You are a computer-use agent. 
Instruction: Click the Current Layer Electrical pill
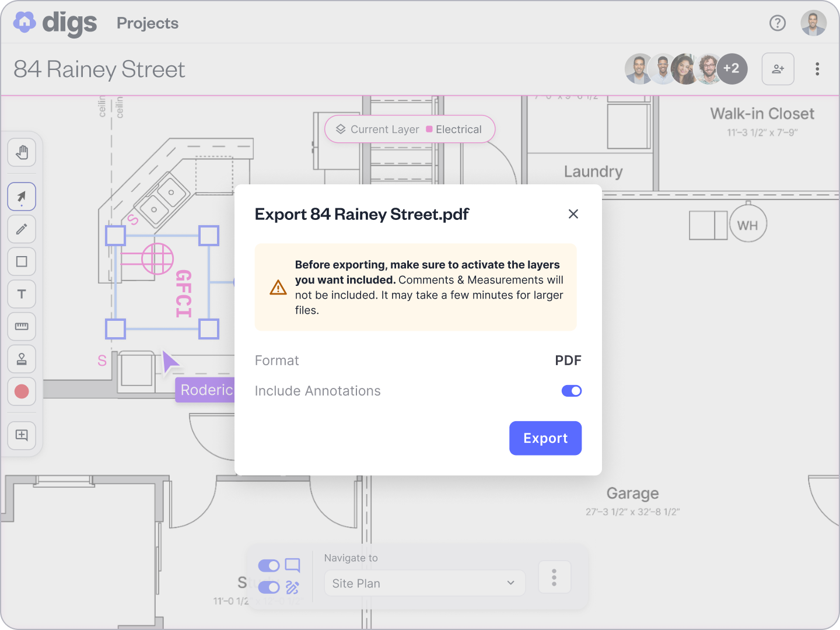[409, 129]
